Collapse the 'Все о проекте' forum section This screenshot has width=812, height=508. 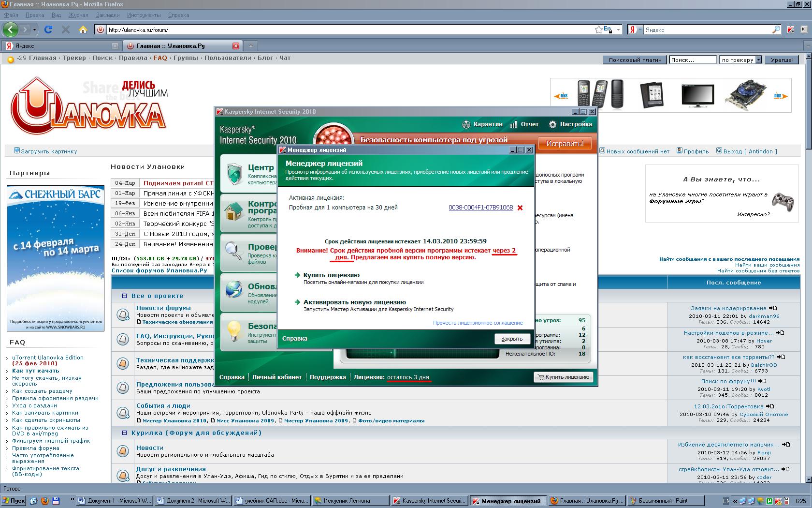point(125,296)
